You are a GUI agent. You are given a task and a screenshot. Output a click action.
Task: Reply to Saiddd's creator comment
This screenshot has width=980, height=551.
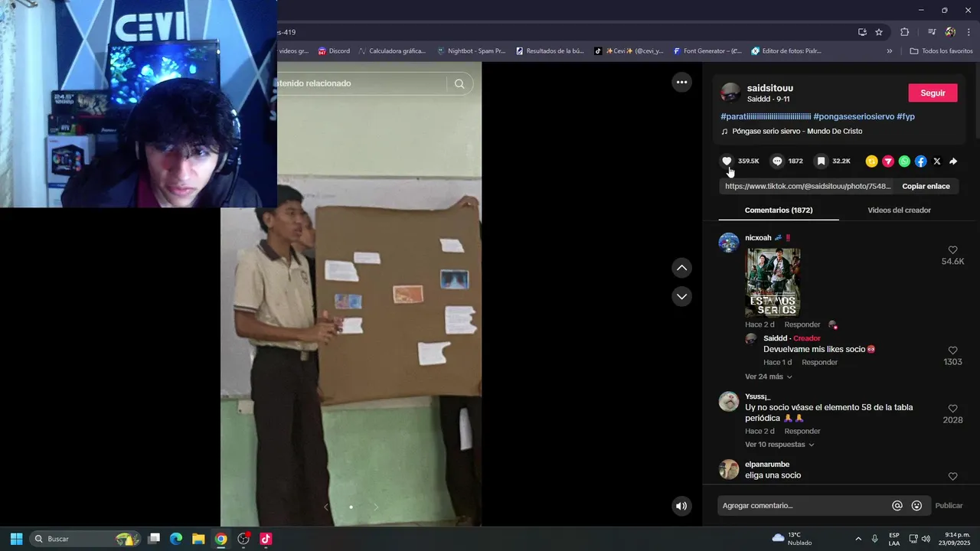click(x=819, y=362)
